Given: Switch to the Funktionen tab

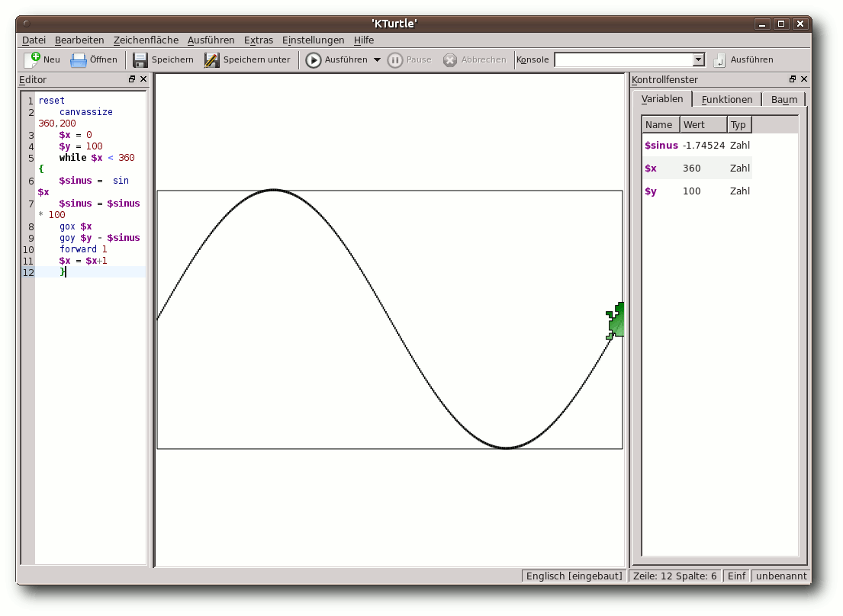Looking at the screenshot, I should [x=727, y=99].
